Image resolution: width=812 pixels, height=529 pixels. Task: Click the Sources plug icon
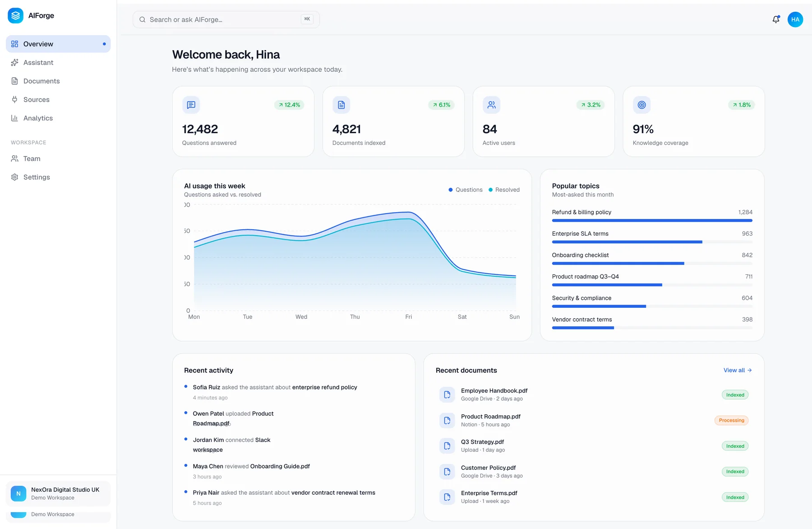(15, 99)
